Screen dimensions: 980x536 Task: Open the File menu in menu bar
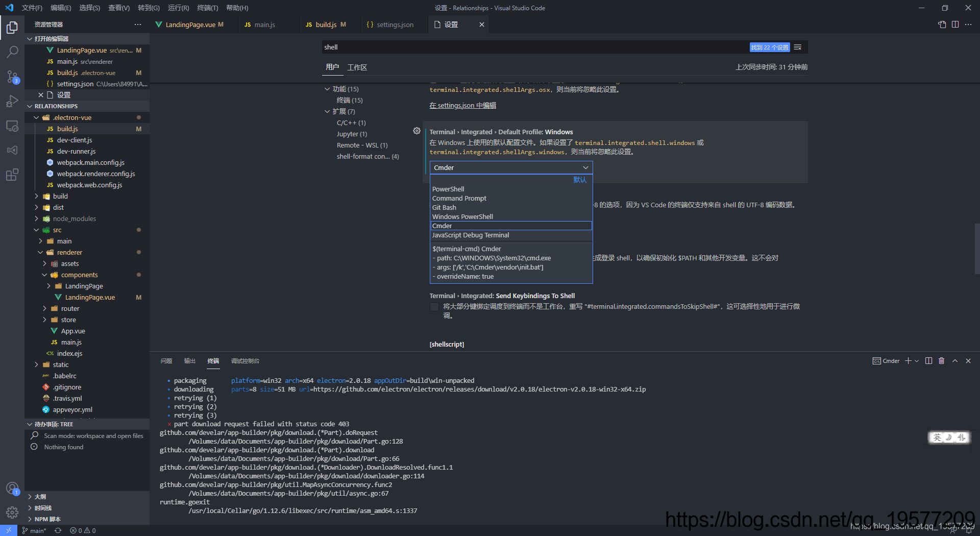(x=32, y=8)
